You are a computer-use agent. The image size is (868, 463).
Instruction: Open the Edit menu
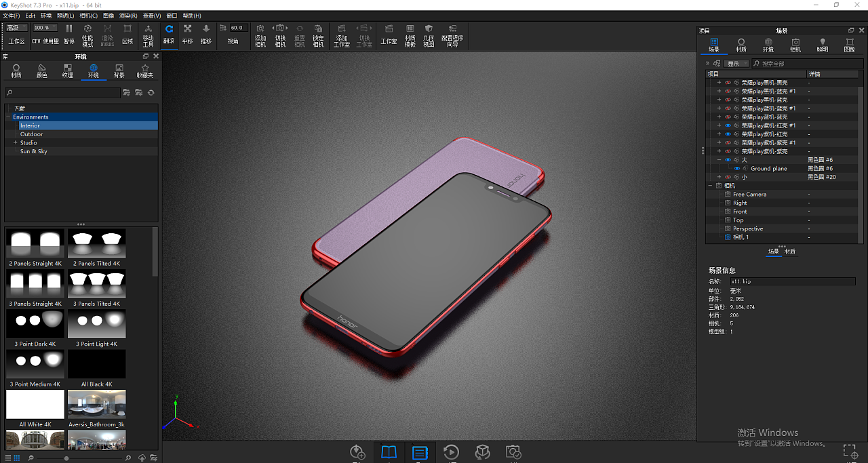pos(31,16)
